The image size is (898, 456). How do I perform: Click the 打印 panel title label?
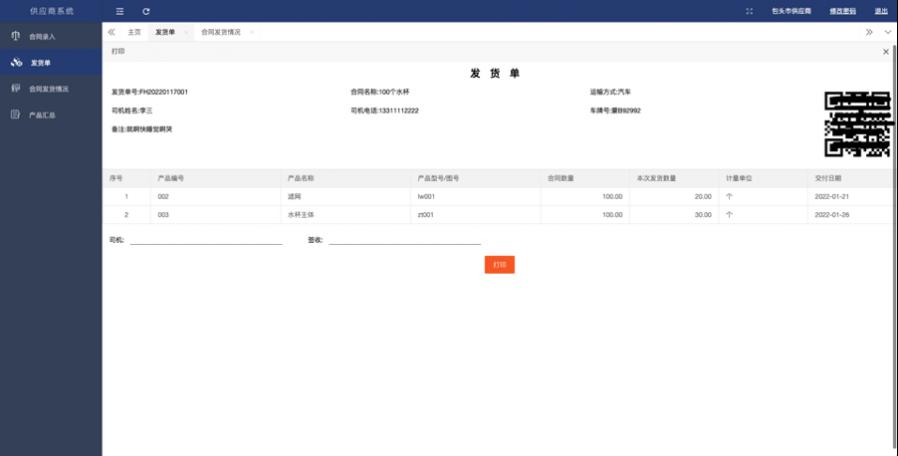118,52
